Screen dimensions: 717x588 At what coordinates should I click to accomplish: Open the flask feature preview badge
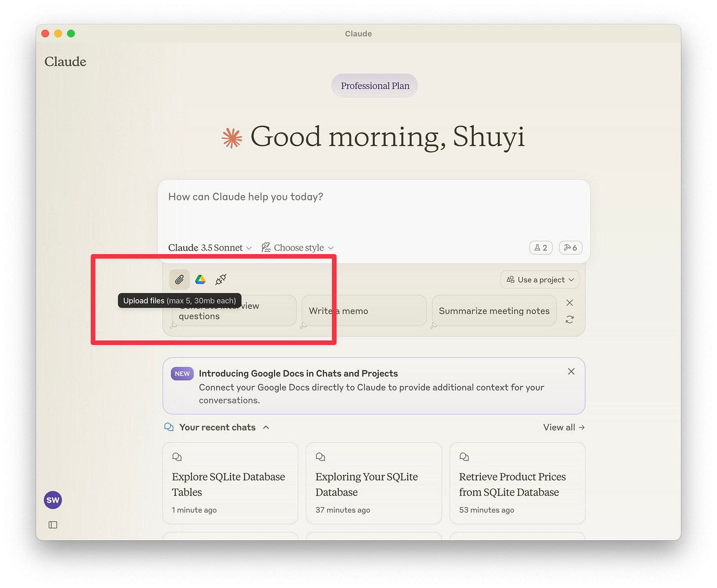pyautogui.click(x=541, y=248)
